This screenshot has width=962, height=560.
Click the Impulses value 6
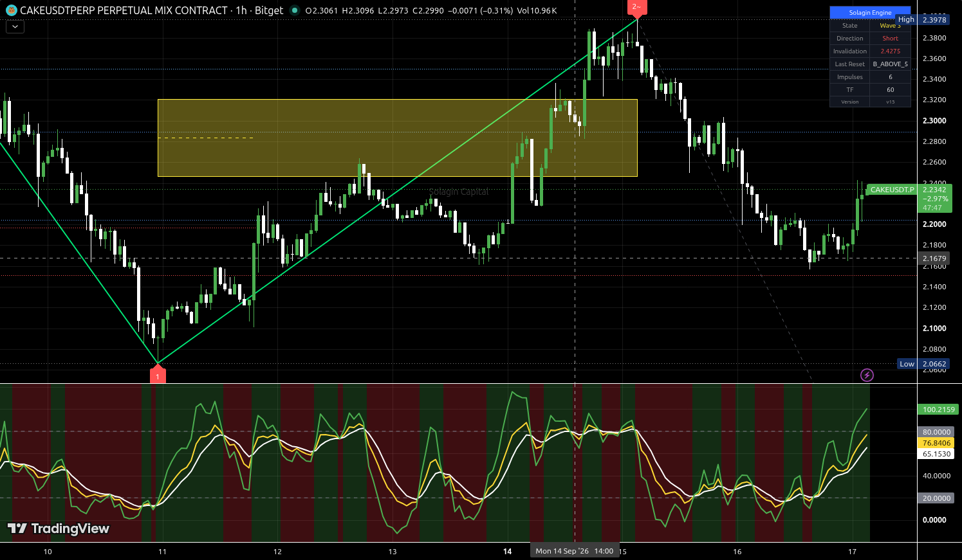[890, 77]
